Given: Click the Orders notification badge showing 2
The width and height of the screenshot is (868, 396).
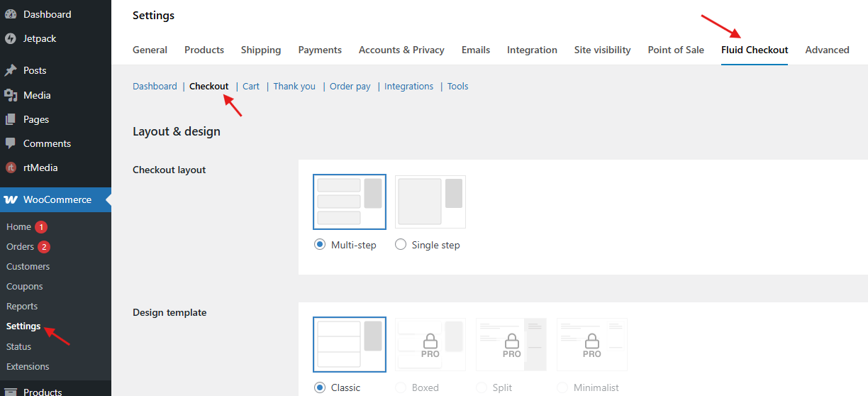Looking at the screenshot, I should point(44,247).
